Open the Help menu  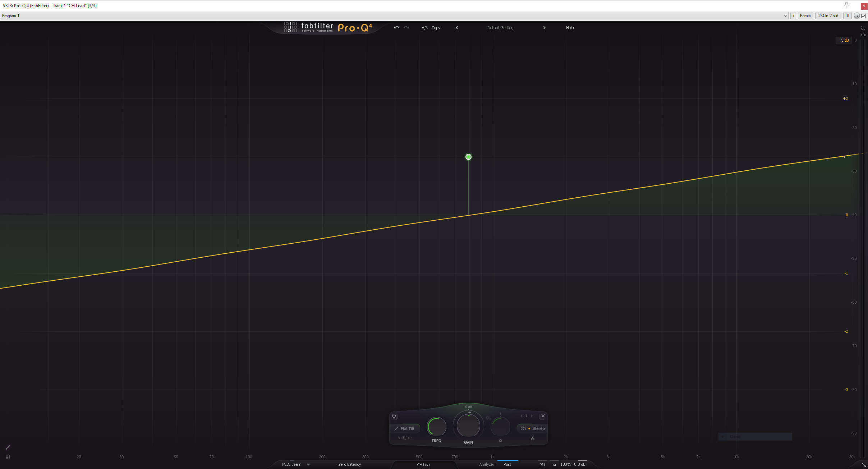point(570,28)
